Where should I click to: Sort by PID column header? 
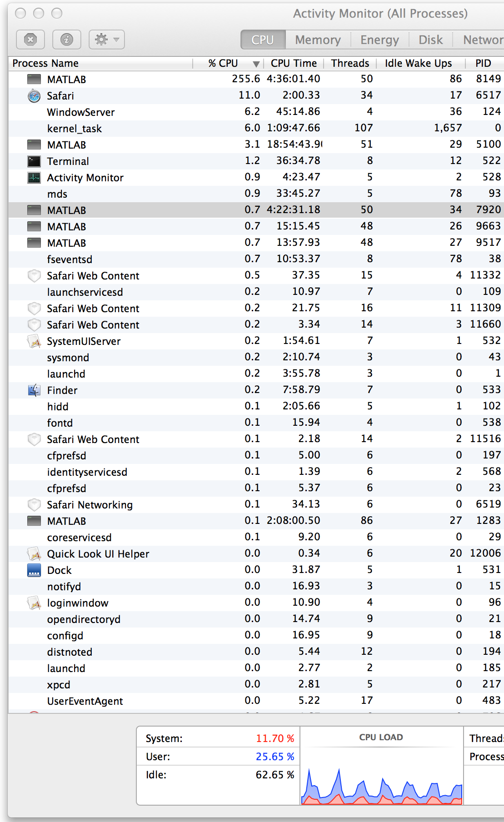[483, 63]
